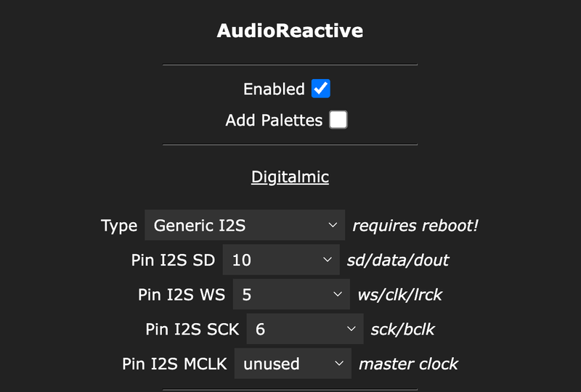Viewport: 581px width, 392px height.
Task: Click the "master clock" hint text
Action: [x=408, y=363]
